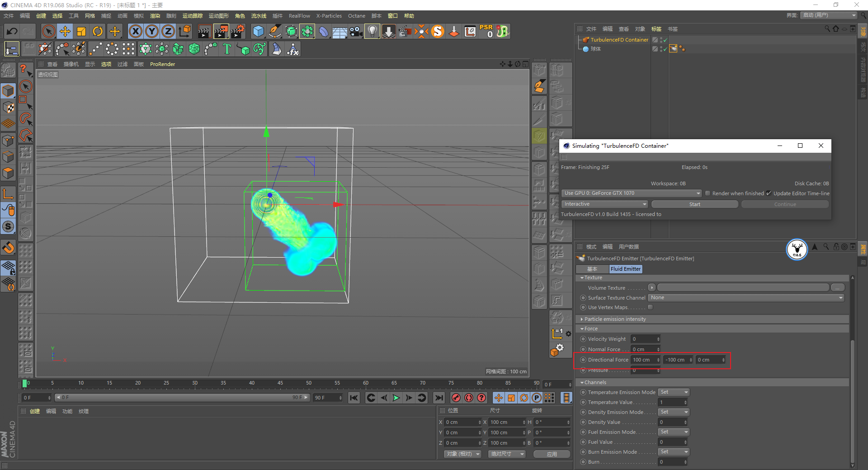Click the Undo arrow icon
The height and width of the screenshot is (470, 868).
(12, 31)
